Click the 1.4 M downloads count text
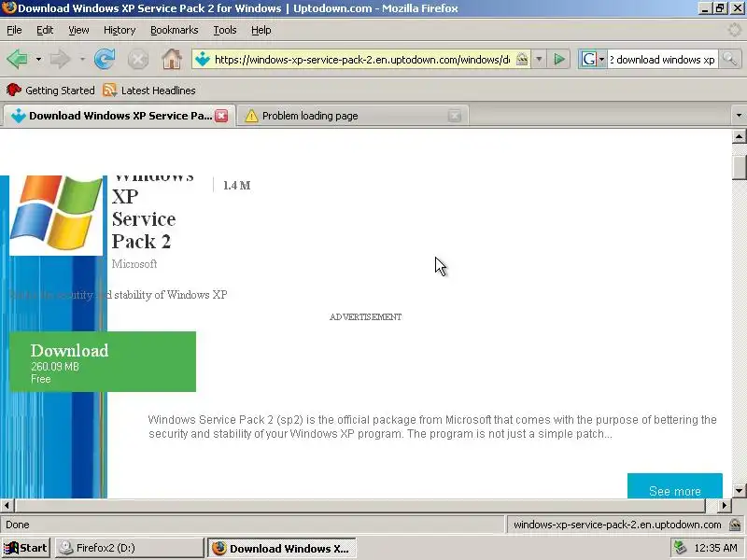This screenshot has width=747, height=560. click(237, 185)
